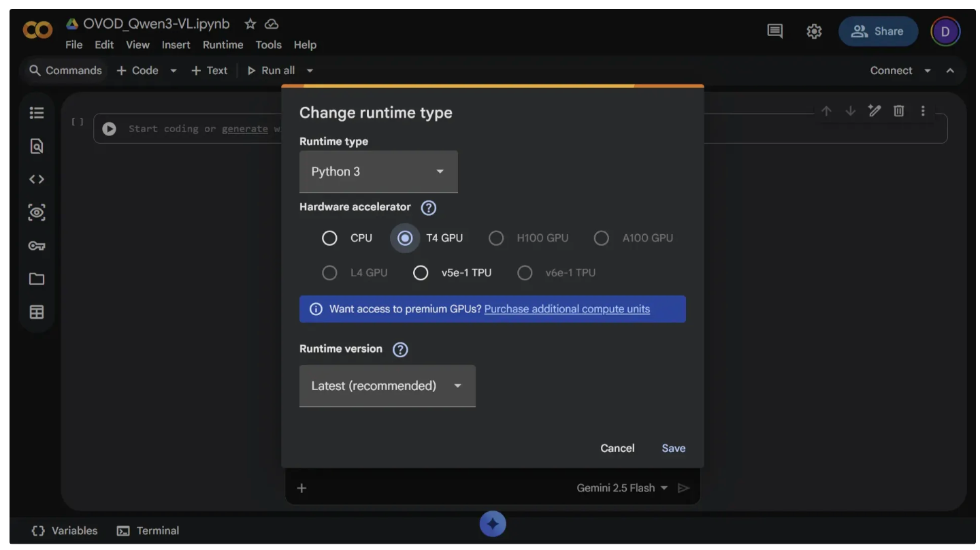Open the Files folder icon in sidebar
The width and height of the screenshot is (980, 550).
tap(37, 279)
